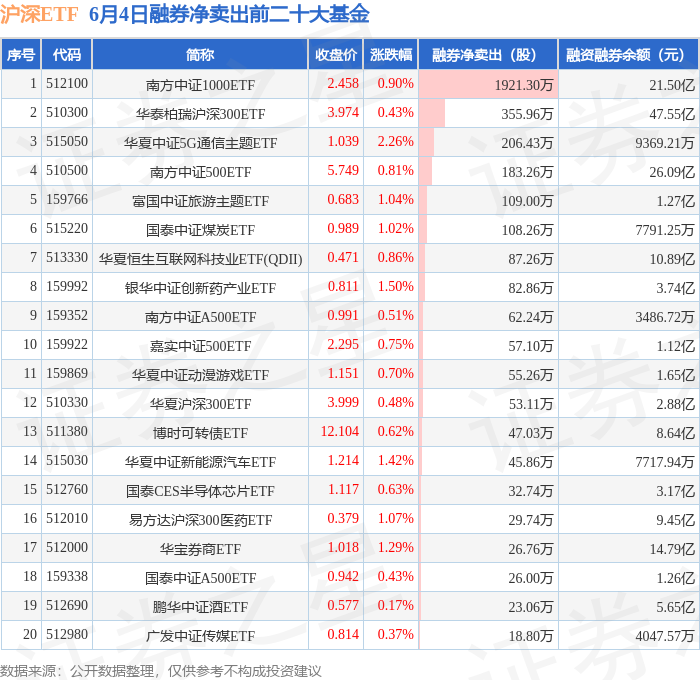This screenshot has height=680, width=700.
Task: Click the balance 21.50亿
Action: point(672,85)
